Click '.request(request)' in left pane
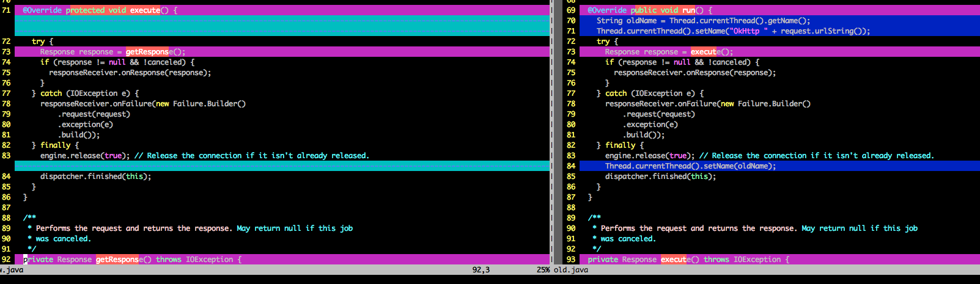 point(94,114)
